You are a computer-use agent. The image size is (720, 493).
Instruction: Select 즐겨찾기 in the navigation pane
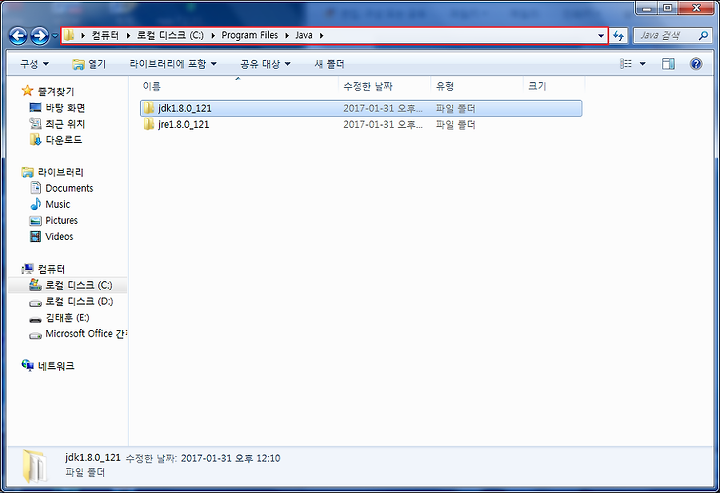[56, 91]
